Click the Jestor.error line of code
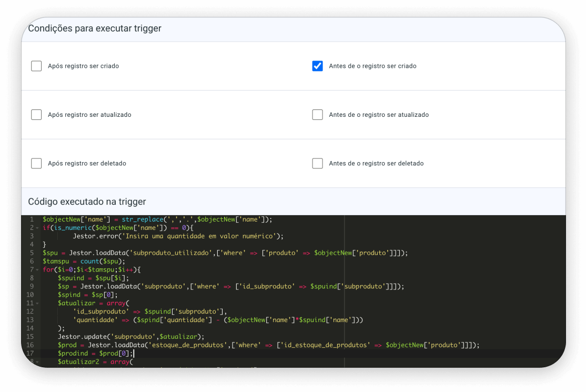This screenshot has width=586, height=392. (178, 236)
